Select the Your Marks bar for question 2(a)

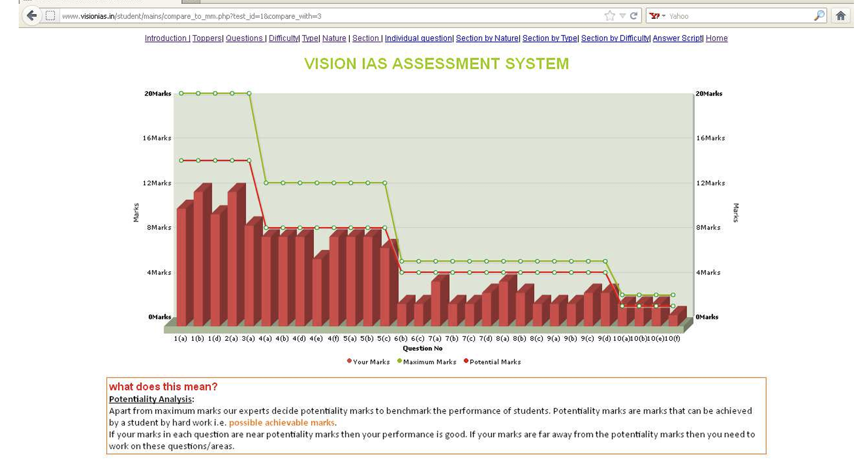click(x=236, y=255)
